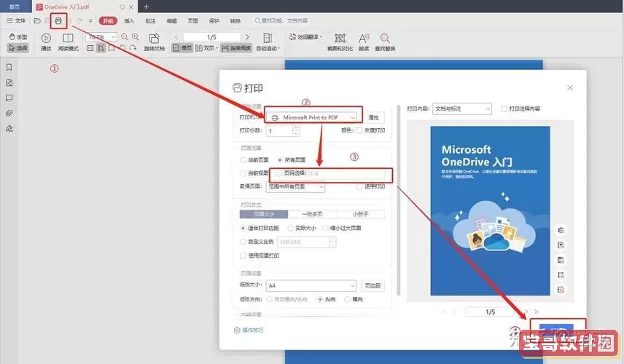The image size is (624, 364).
Task: Open the attachments paperclip panel in sidebar
Action: 9,114
